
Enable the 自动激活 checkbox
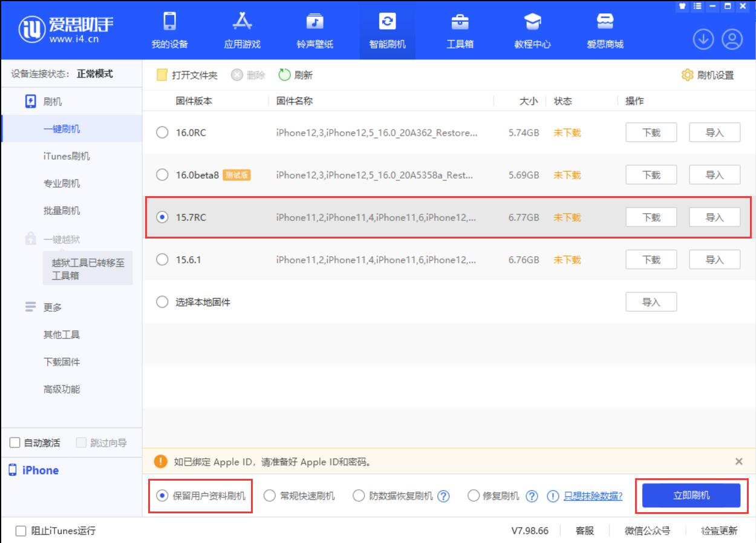[15, 443]
